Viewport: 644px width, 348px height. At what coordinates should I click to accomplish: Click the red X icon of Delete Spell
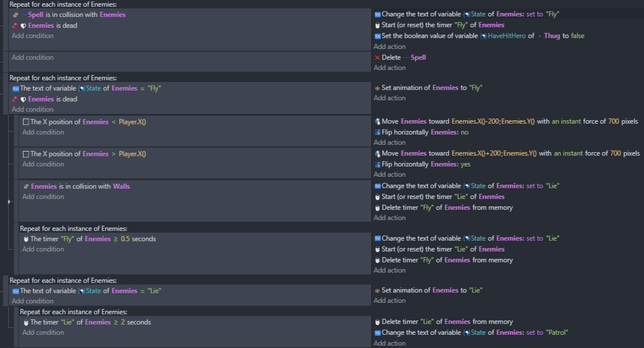378,57
